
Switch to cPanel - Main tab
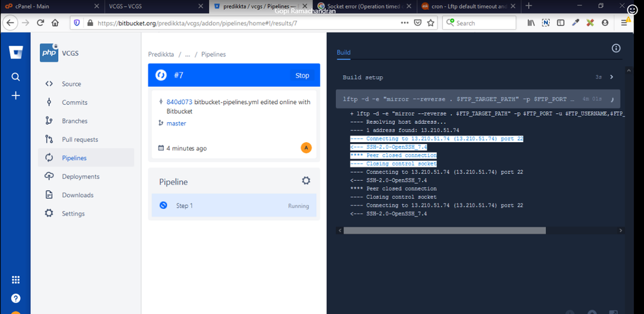[52, 6]
